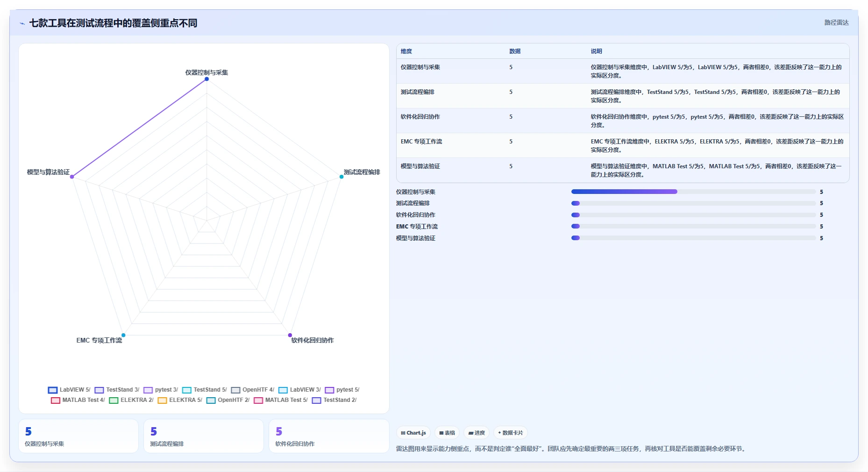Image resolution: width=868 pixels, height=472 pixels.
Task: Click the footer note starting 雷达图用来显示能力侧重点
Action: pos(572,449)
